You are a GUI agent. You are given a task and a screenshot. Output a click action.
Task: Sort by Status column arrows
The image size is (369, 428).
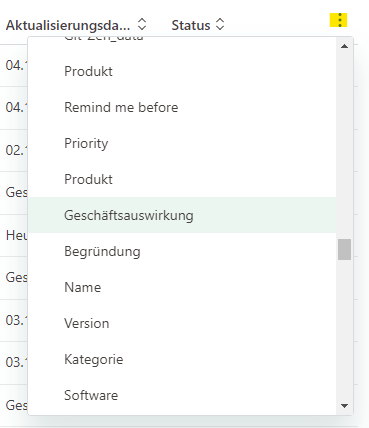(x=220, y=25)
